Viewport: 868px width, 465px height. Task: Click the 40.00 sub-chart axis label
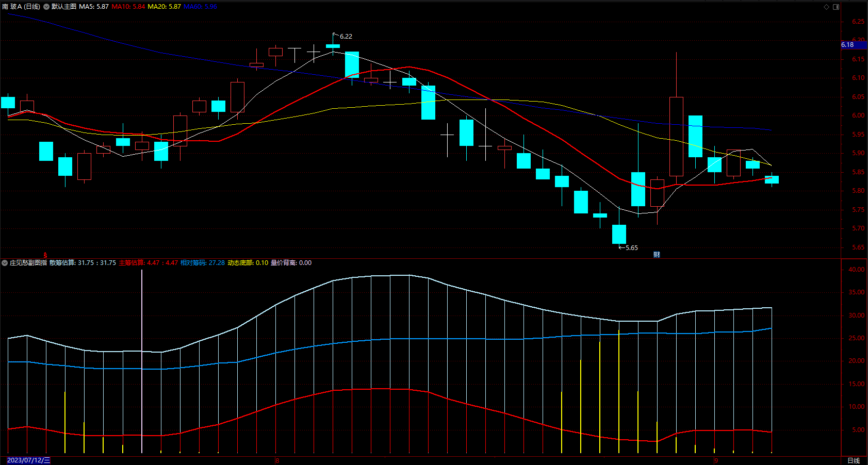857,270
